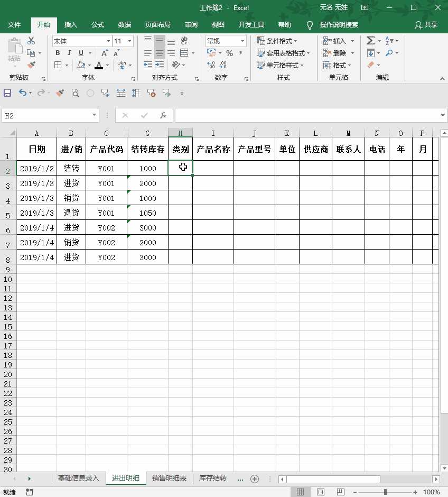Click the Find and Select magnifier

coord(389,53)
